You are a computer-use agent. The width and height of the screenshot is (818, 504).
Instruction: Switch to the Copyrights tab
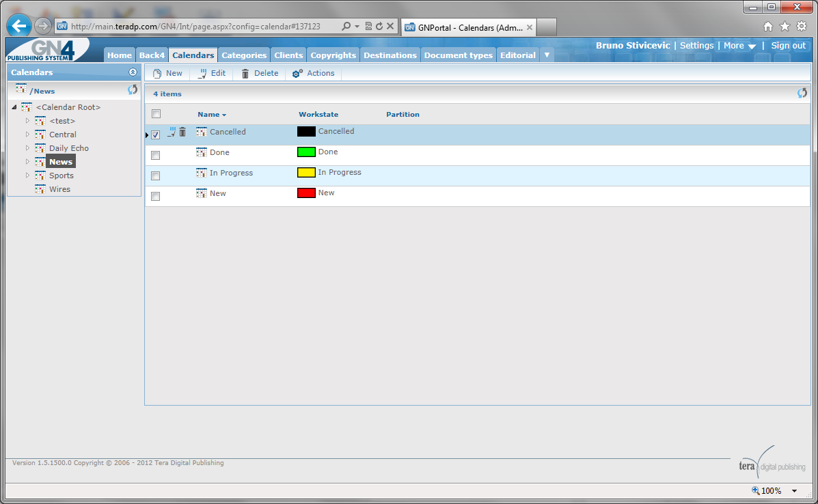(x=333, y=55)
